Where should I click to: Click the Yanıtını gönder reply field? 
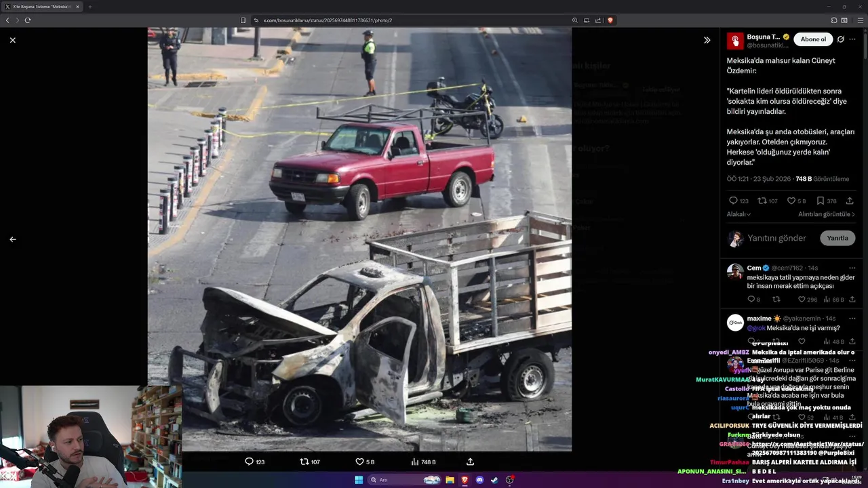tap(776, 238)
